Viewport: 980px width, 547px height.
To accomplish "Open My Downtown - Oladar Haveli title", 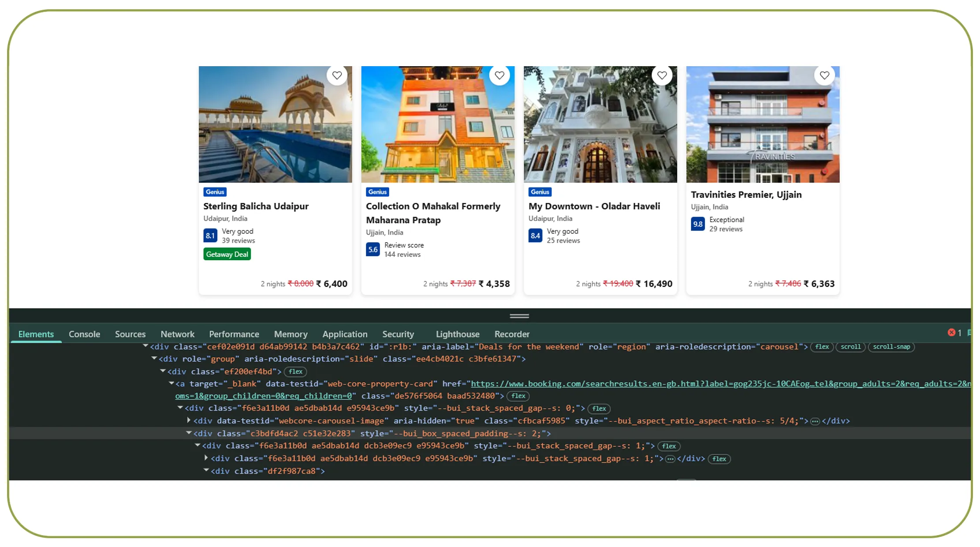I will pos(594,206).
